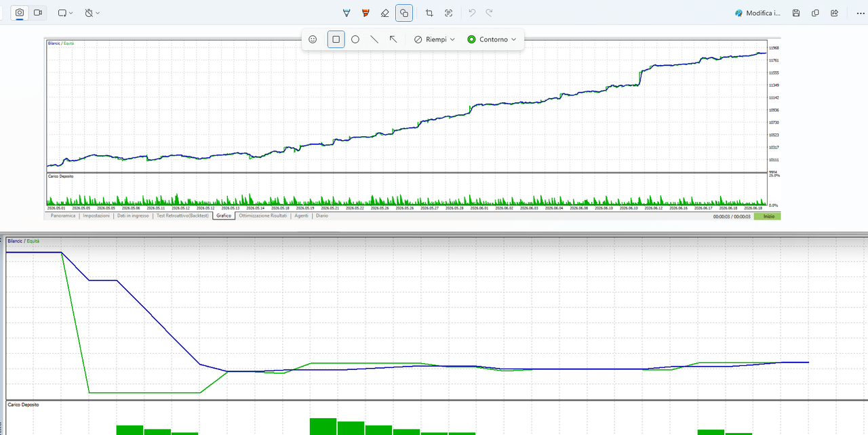Click the 11968 axis value

pos(774,48)
